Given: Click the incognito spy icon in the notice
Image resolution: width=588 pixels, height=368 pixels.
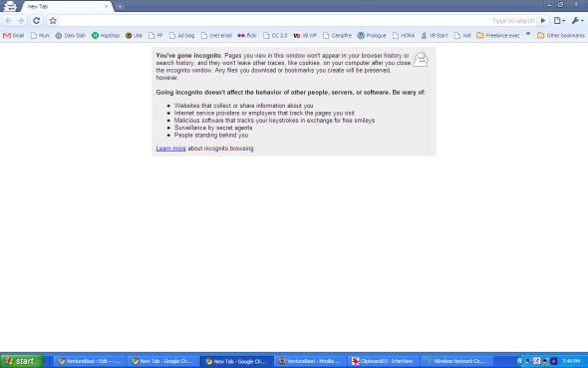Looking at the screenshot, I should pos(421,60).
